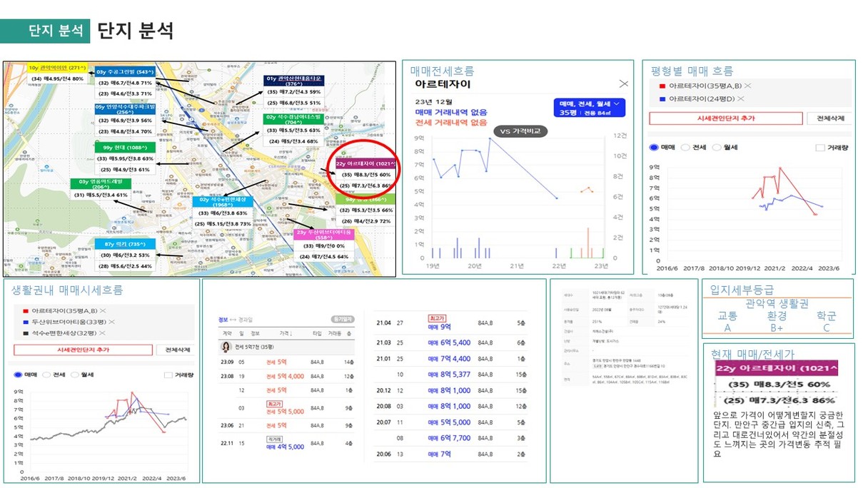The image size is (868, 488).
Task: Click the 전세 5억 5,000 최고가 transaction
Action: [286, 408]
